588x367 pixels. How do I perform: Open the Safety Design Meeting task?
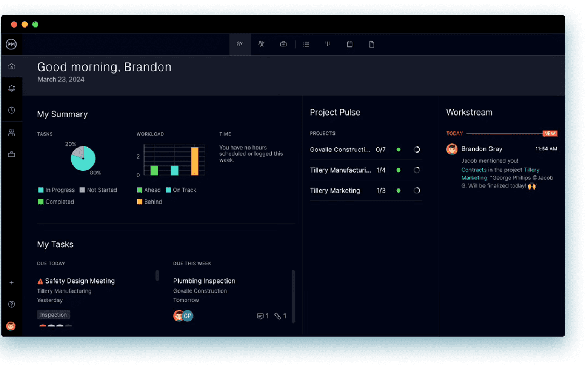point(80,281)
